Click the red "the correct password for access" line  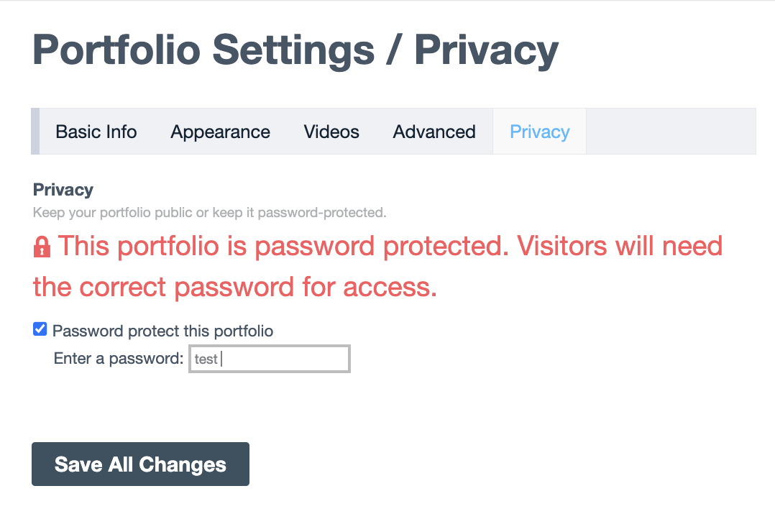point(235,288)
